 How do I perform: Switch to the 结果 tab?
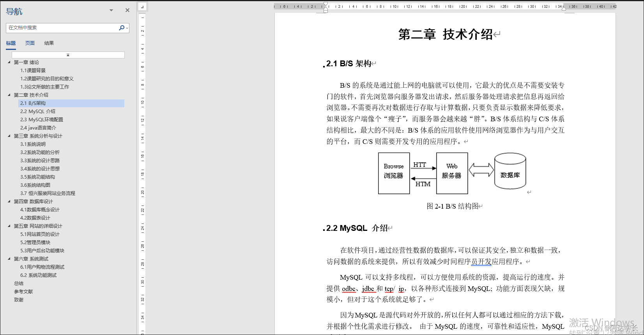49,43
